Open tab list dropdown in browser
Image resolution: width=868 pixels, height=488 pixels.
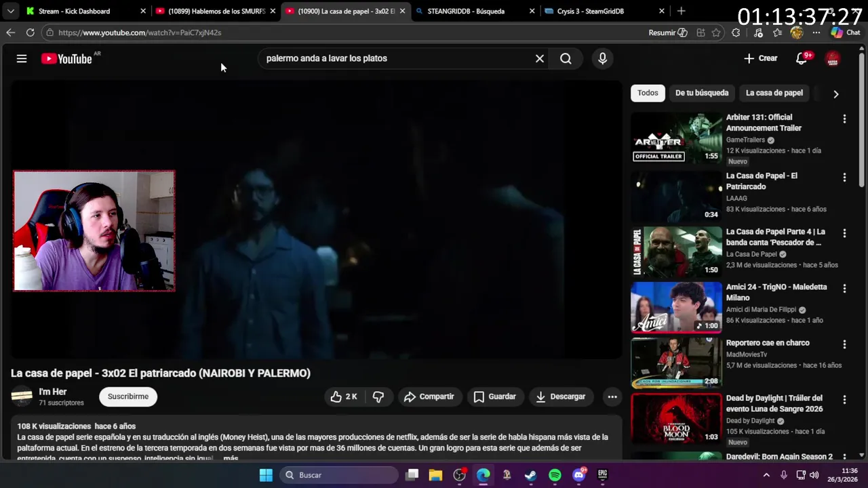pos(10,11)
